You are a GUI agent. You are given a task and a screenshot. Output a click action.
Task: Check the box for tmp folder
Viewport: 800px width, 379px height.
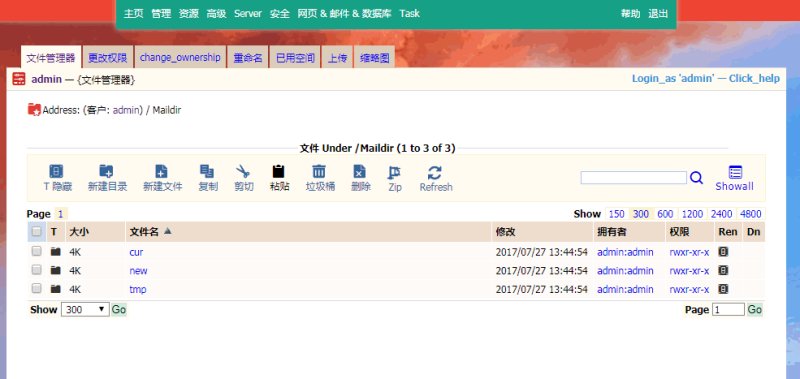[x=36, y=288]
